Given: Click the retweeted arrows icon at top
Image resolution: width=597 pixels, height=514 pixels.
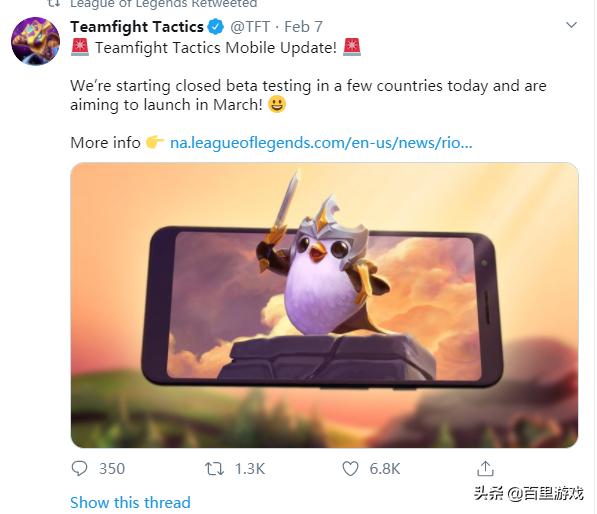Looking at the screenshot, I should click(54, 3).
